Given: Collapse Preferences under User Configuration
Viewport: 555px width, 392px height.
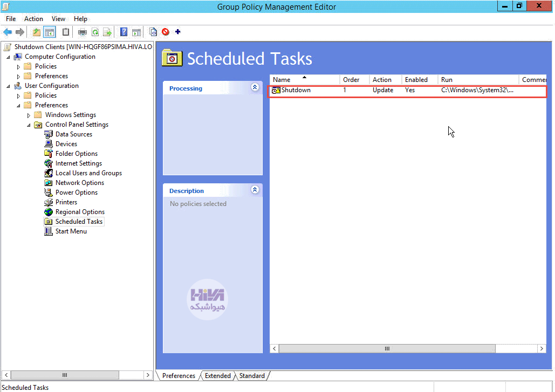Looking at the screenshot, I should click(x=18, y=106).
